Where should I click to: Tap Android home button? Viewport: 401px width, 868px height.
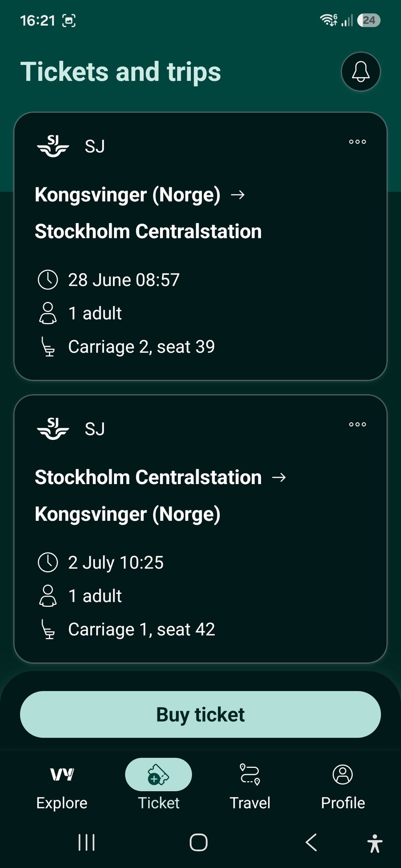(198, 842)
